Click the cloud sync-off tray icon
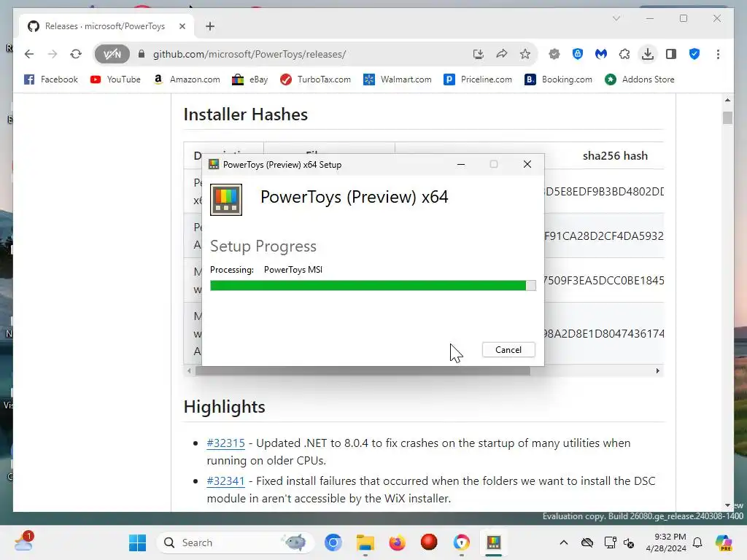Screen dimensions: 747x560 pos(587,542)
